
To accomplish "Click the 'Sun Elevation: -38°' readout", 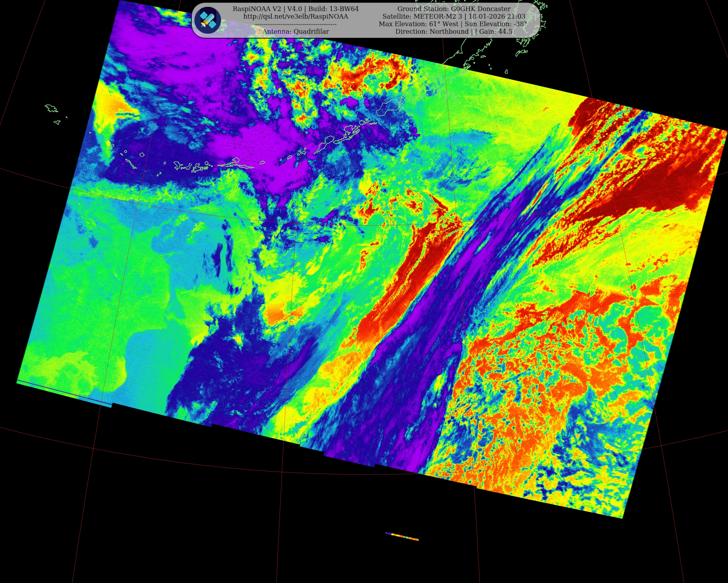I will pyautogui.click(x=496, y=24).
